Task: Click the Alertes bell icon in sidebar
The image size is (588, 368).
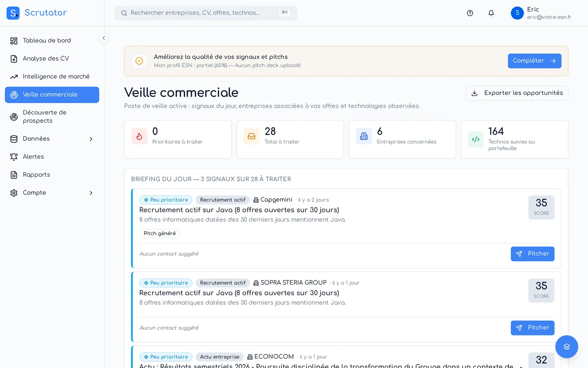Action: click(x=14, y=157)
